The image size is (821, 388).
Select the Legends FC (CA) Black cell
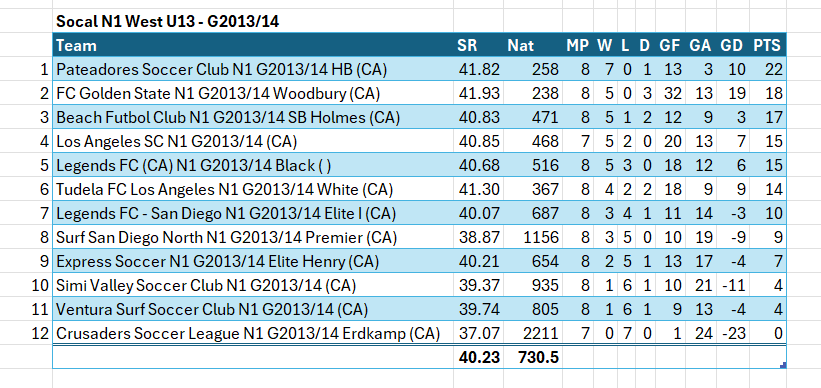(253, 165)
